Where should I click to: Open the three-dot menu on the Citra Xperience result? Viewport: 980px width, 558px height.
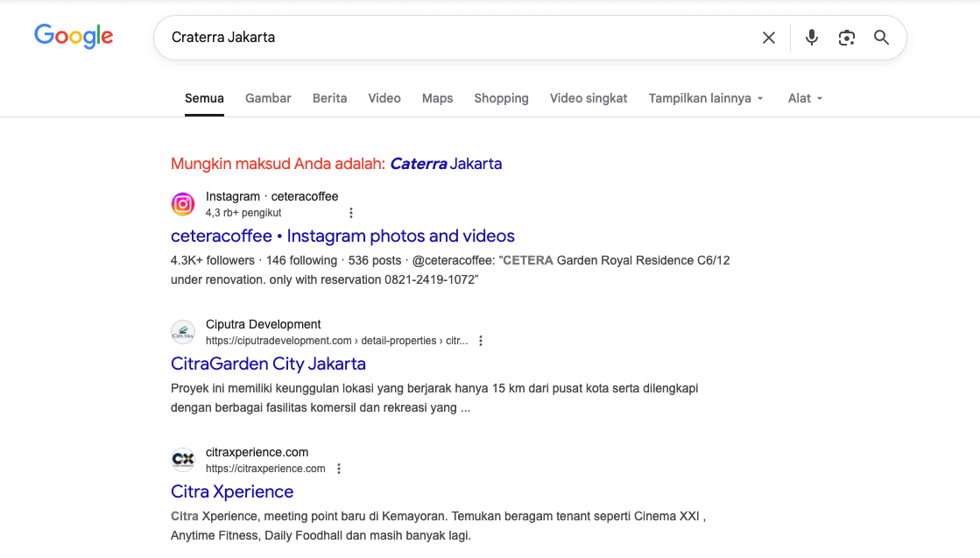(x=339, y=468)
